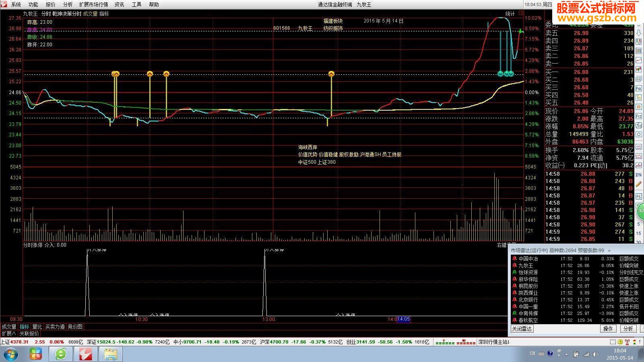Screen dimensions: 644x362
Task: Click the 上证 4378.31 index in status bar
Action: pyautogui.click(x=14, y=342)
